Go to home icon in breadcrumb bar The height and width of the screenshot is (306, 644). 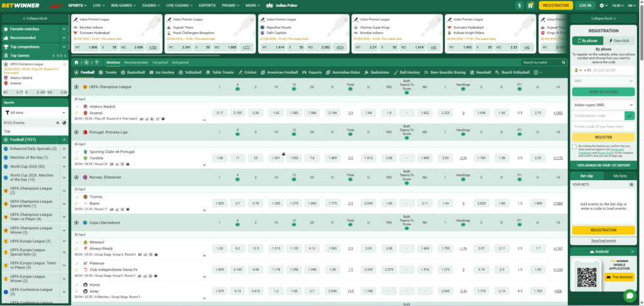tap(76, 62)
